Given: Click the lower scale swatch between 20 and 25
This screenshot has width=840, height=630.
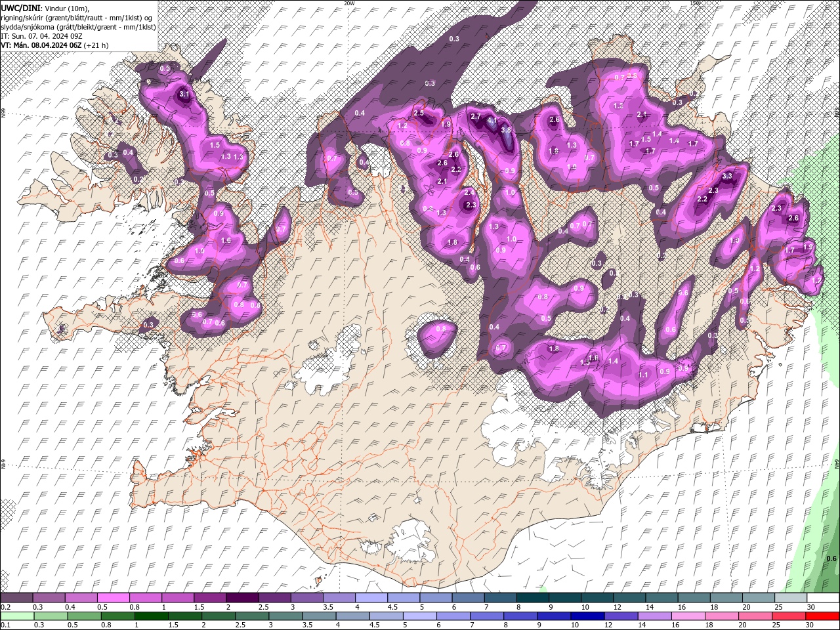Looking at the screenshot, I should pyautogui.click(x=755, y=616).
